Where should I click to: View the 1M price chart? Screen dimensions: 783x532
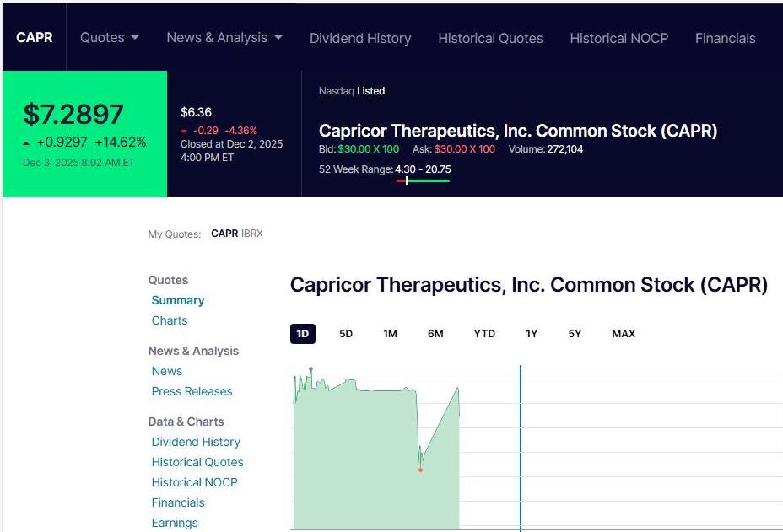point(390,333)
